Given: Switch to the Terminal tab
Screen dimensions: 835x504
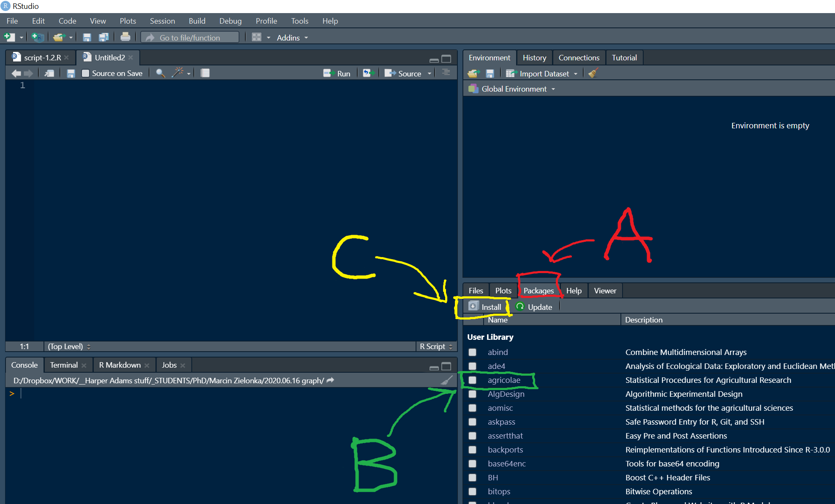Looking at the screenshot, I should coord(64,365).
